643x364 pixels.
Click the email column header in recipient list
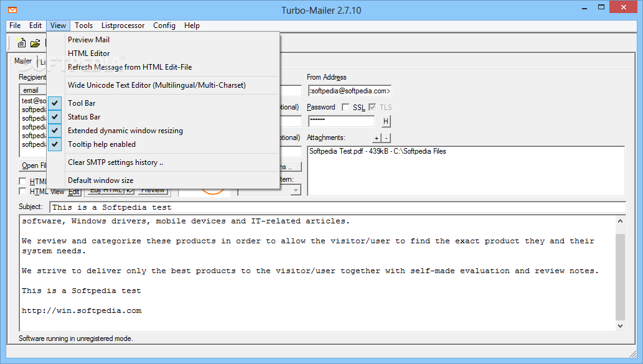33,90
